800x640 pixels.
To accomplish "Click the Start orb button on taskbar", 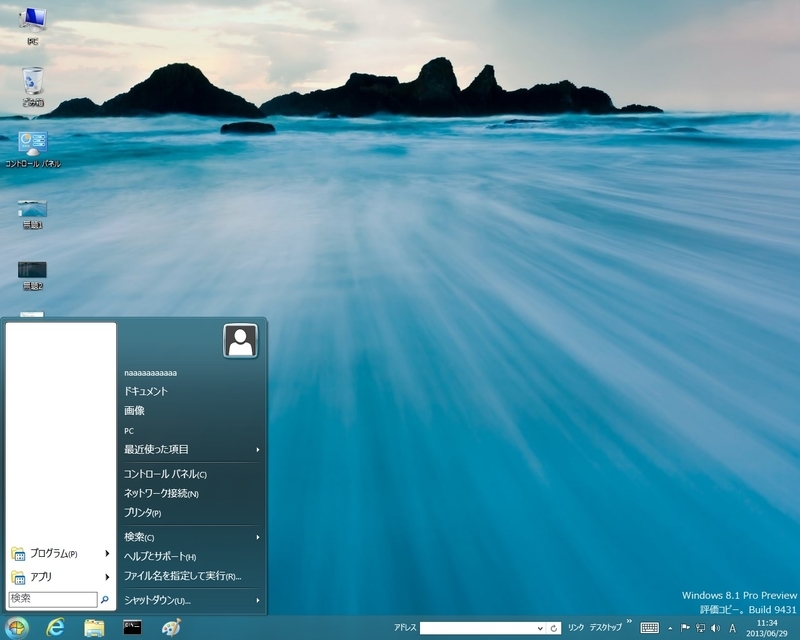I will click(x=16, y=628).
